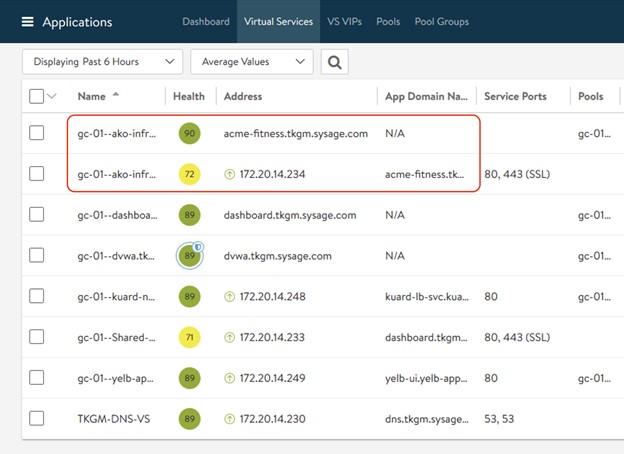Click the up-arrow status beside 172.20.14.248

tap(230, 297)
